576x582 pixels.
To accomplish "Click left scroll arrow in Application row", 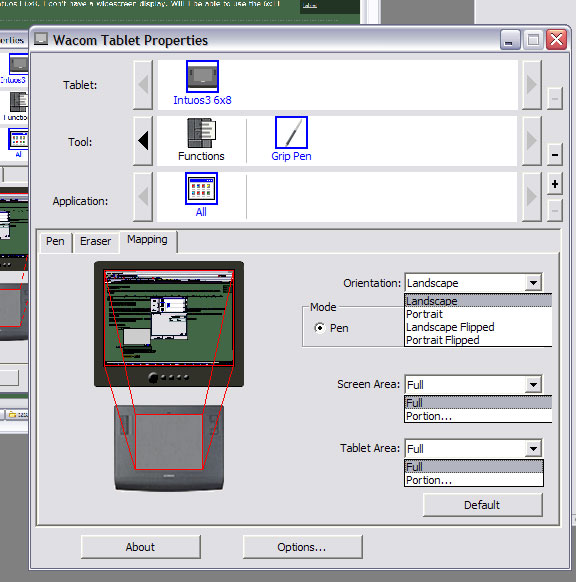I will tap(143, 197).
